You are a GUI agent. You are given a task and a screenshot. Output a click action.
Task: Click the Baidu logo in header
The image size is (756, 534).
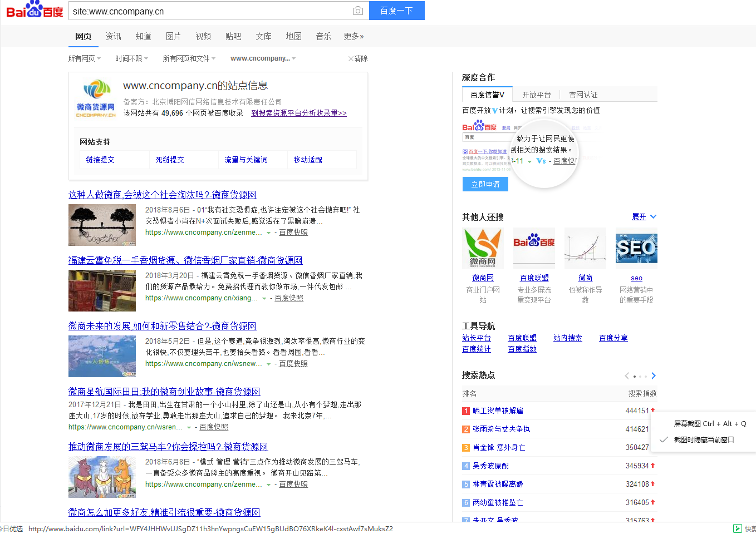pos(35,11)
